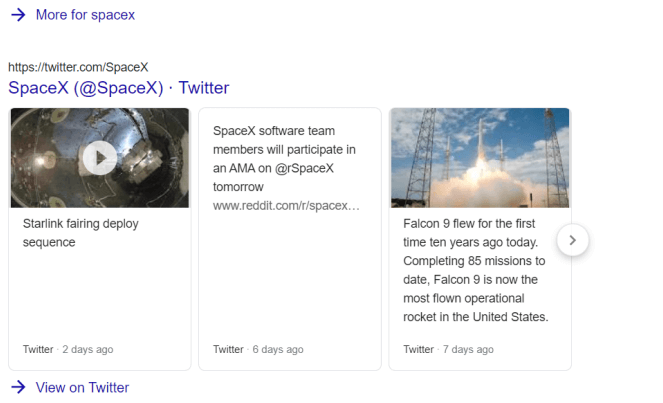
Task: Click the Twitter · 2 days ago label
Action: (68, 350)
